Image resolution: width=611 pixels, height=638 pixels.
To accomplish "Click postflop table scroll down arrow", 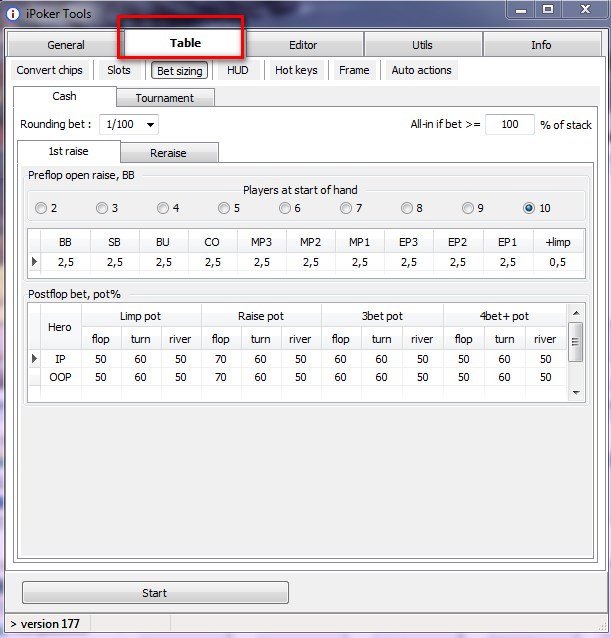I will [x=576, y=393].
